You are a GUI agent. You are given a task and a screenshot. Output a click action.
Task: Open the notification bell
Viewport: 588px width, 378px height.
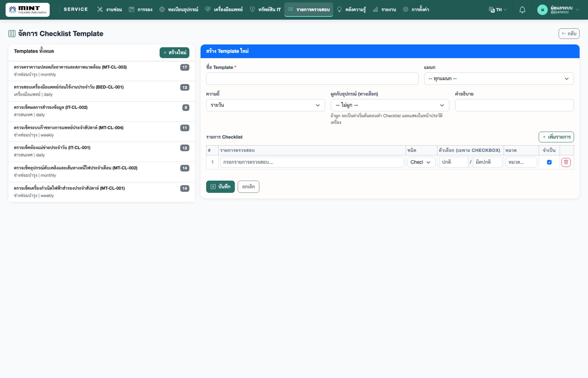coord(522,10)
